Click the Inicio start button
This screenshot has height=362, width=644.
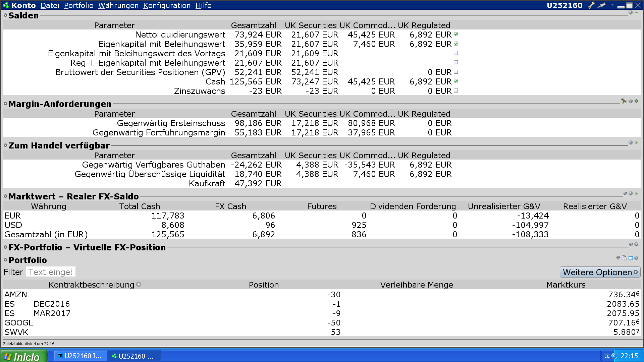point(23,356)
